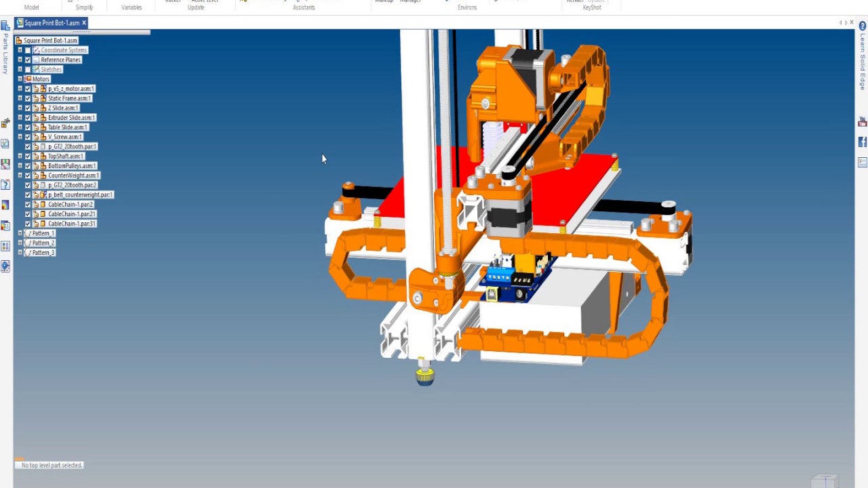Screen dimensions: 868x488
Task: Click the assembly icon beside Static Frame.asm:1
Action: tap(43, 98)
